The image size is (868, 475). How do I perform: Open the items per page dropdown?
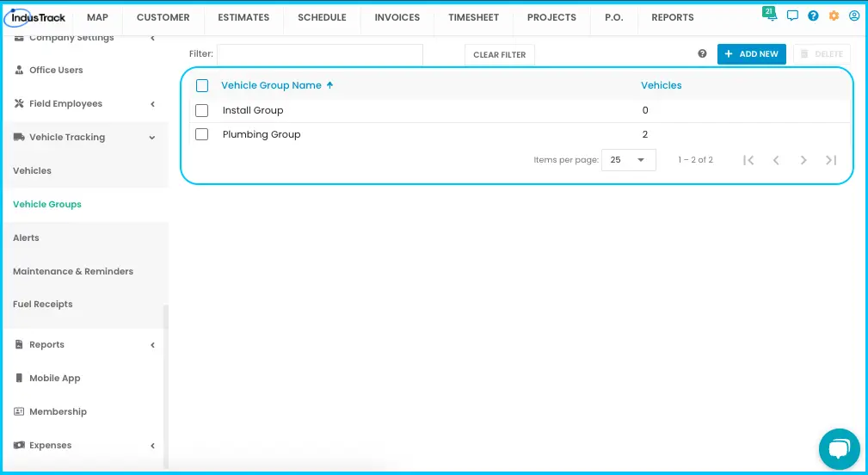tap(628, 160)
